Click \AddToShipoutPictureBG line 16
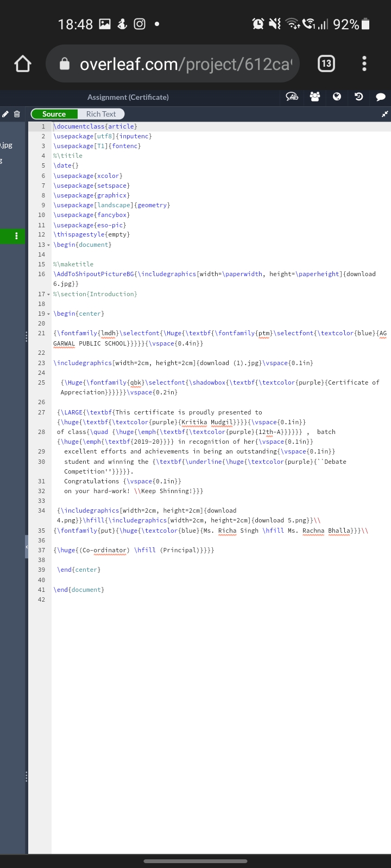Screen dimensions: 391x868 point(215,279)
